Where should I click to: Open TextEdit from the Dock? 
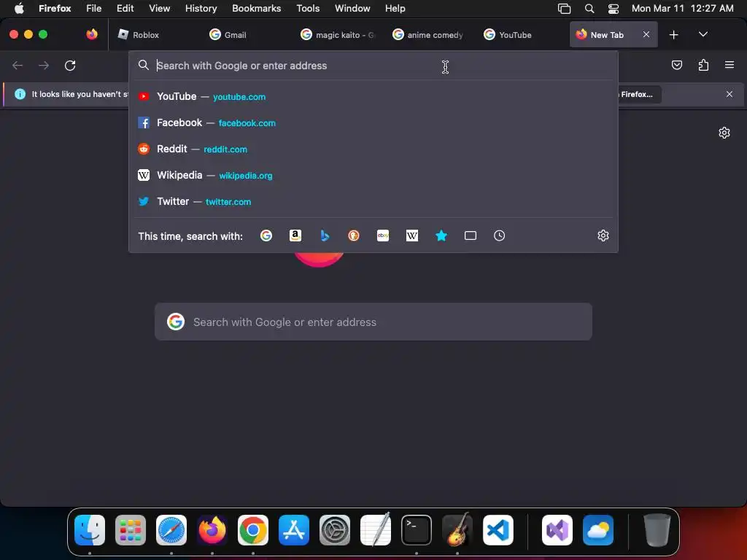[376, 529]
